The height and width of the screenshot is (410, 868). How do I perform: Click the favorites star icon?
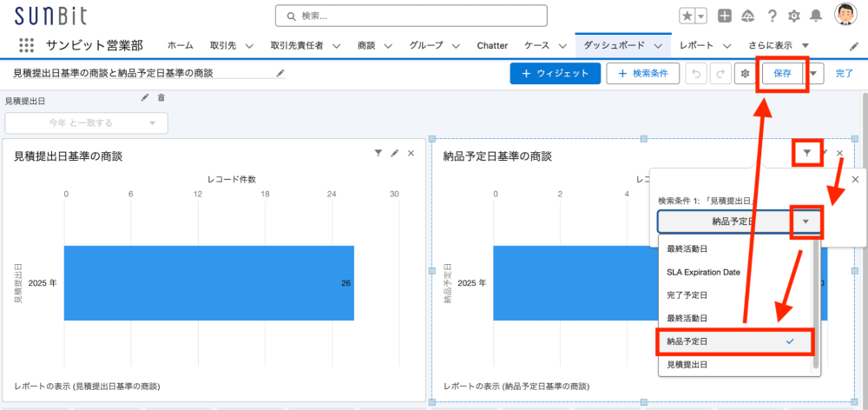(687, 16)
